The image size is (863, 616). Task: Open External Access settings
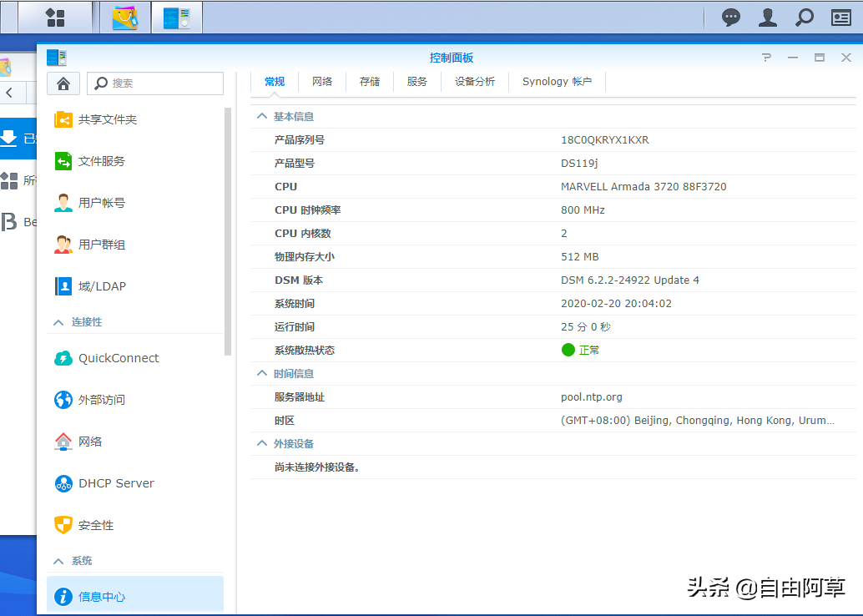89,400
